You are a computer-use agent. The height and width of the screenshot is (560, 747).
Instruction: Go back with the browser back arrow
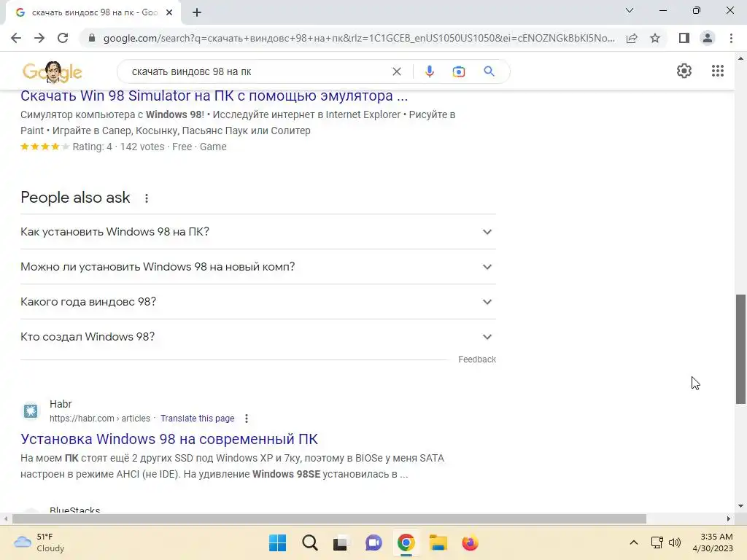pyautogui.click(x=16, y=38)
